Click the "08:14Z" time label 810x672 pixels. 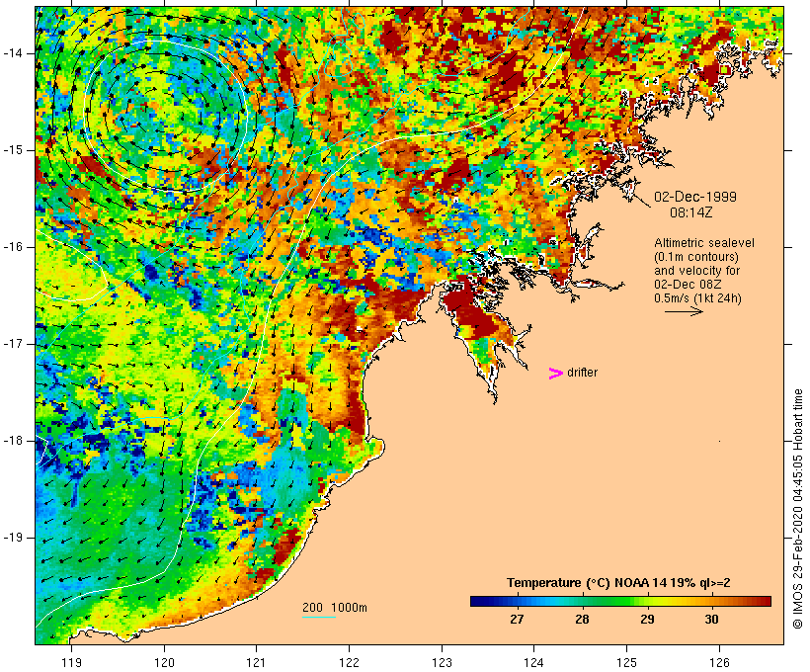691,212
